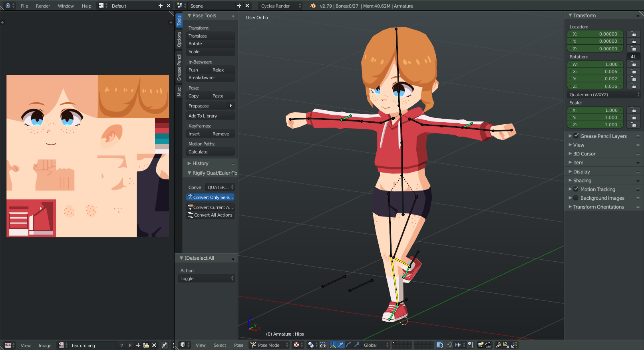
Task: Switch to the Grease Pencil tab
Action: (179, 67)
